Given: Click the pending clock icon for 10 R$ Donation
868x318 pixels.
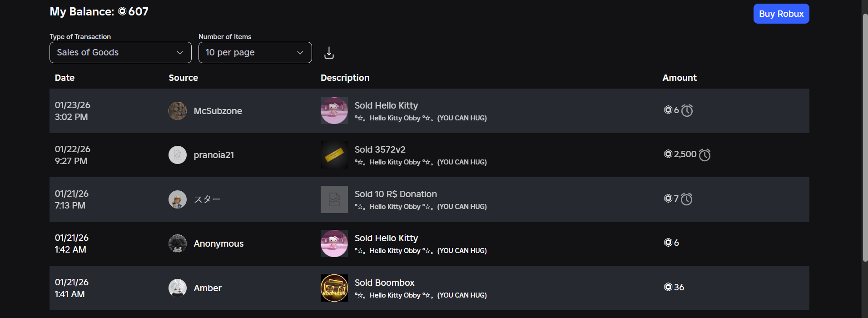Looking at the screenshot, I should point(687,199).
